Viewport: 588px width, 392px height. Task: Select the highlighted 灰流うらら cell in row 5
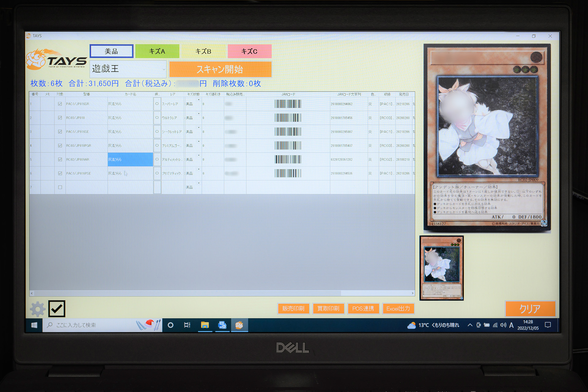tap(130, 159)
